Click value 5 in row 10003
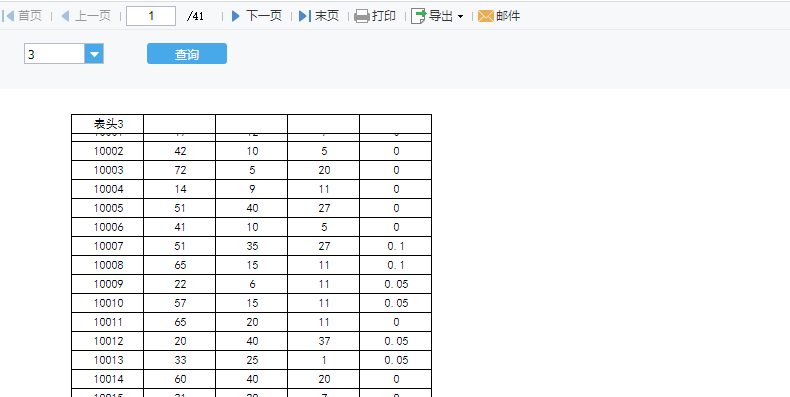 [252, 170]
